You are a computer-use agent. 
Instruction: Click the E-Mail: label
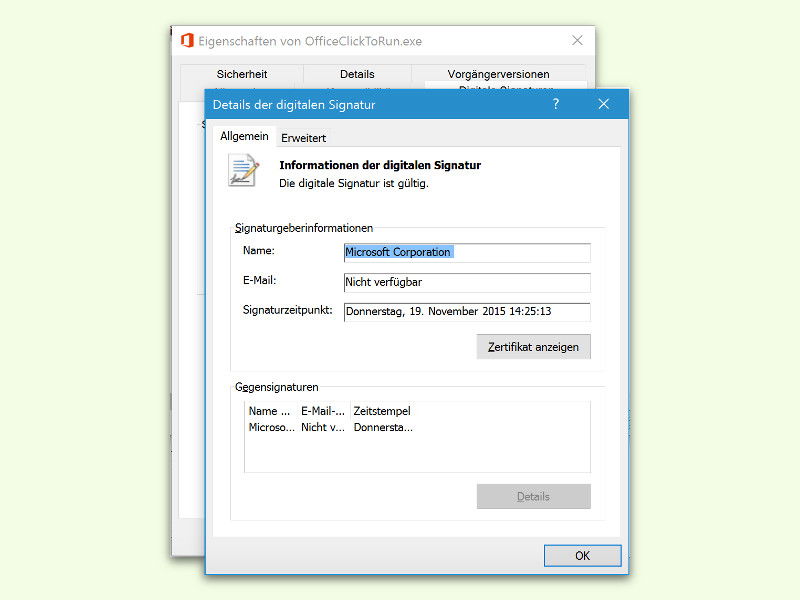point(259,280)
